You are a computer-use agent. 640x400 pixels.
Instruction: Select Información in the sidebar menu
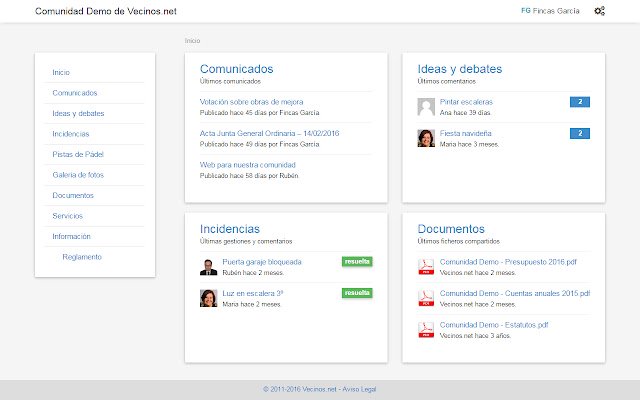click(x=71, y=236)
